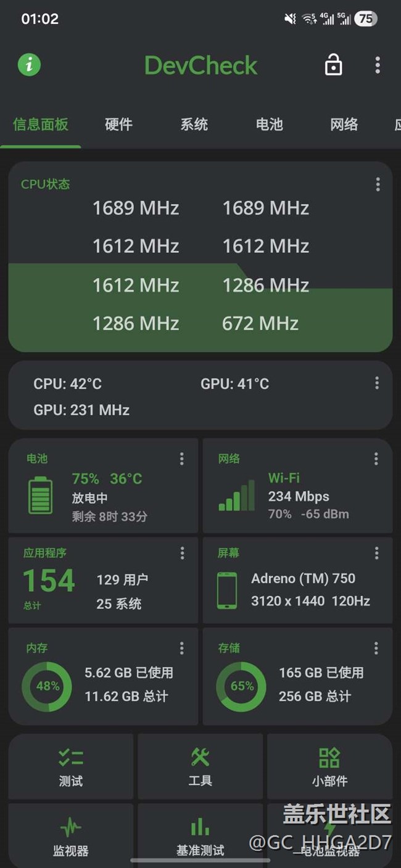Screen dimensions: 401x868
Task: Tap the battery icon in 电池 card
Action: point(41,495)
